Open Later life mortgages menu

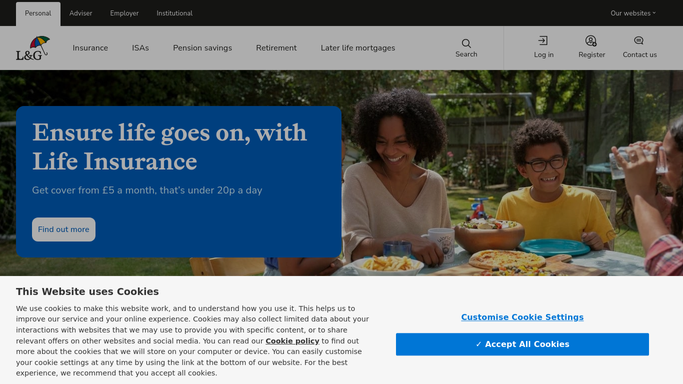pos(358,48)
